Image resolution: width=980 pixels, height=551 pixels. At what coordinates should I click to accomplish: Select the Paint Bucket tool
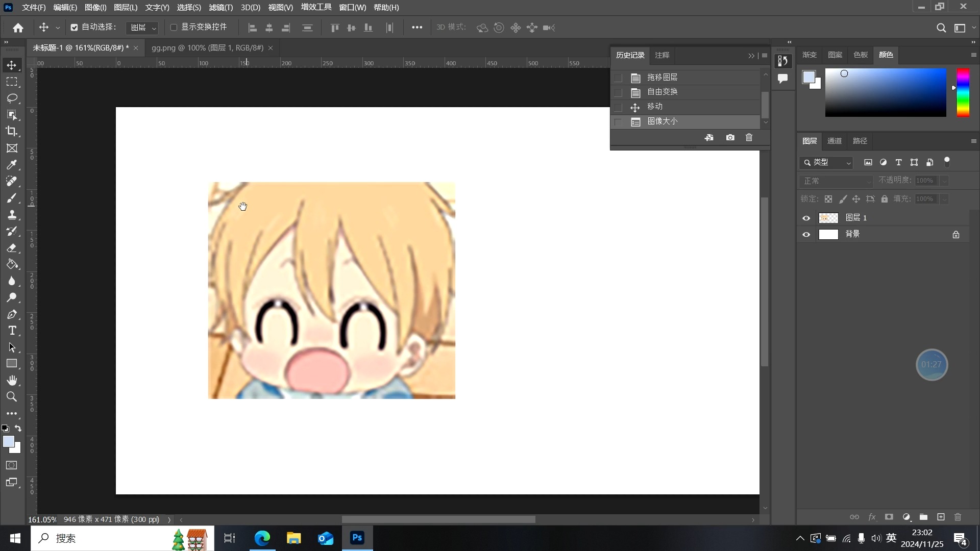click(x=12, y=264)
